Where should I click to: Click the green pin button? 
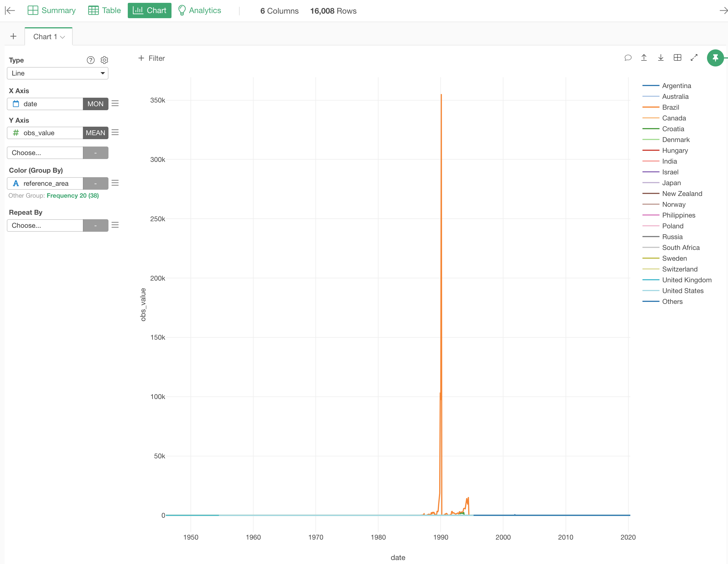(x=715, y=58)
